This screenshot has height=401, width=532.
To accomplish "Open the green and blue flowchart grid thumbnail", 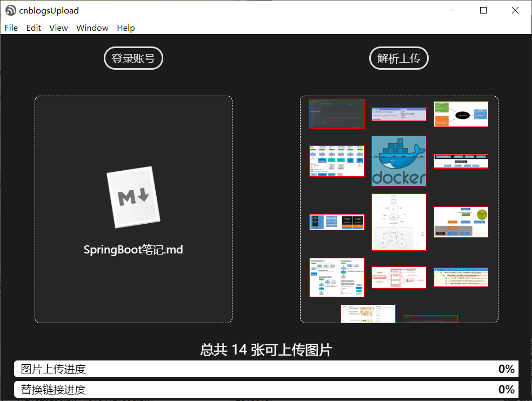I will click(337, 161).
